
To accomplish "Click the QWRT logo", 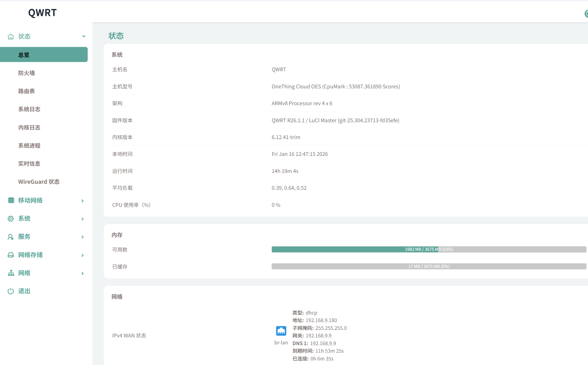I will [x=42, y=13].
